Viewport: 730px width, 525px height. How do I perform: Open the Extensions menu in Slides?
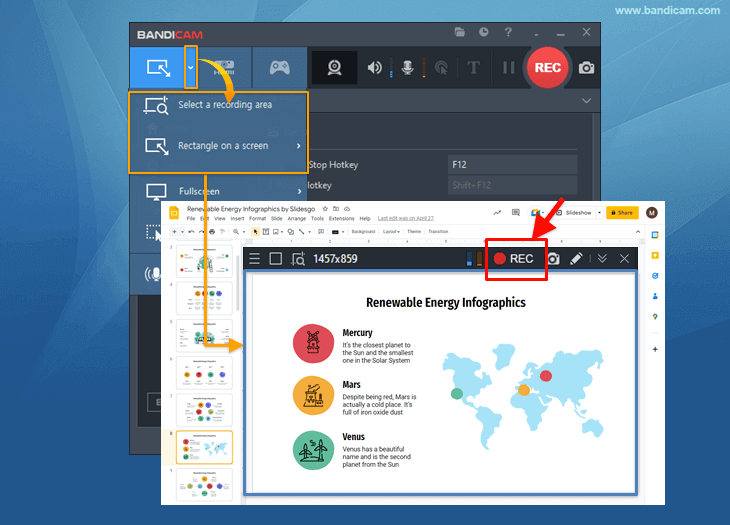342,218
